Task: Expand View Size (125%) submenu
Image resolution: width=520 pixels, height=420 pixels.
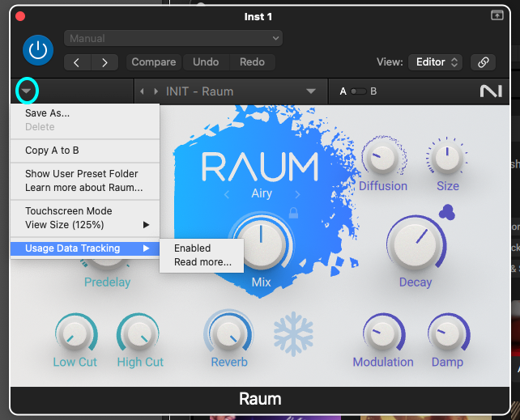Action: click(x=85, y=225)
